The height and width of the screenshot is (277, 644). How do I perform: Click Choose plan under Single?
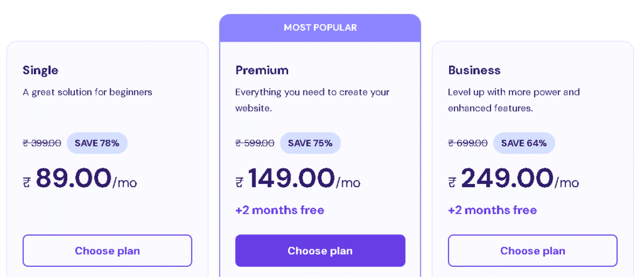(107, 251)
